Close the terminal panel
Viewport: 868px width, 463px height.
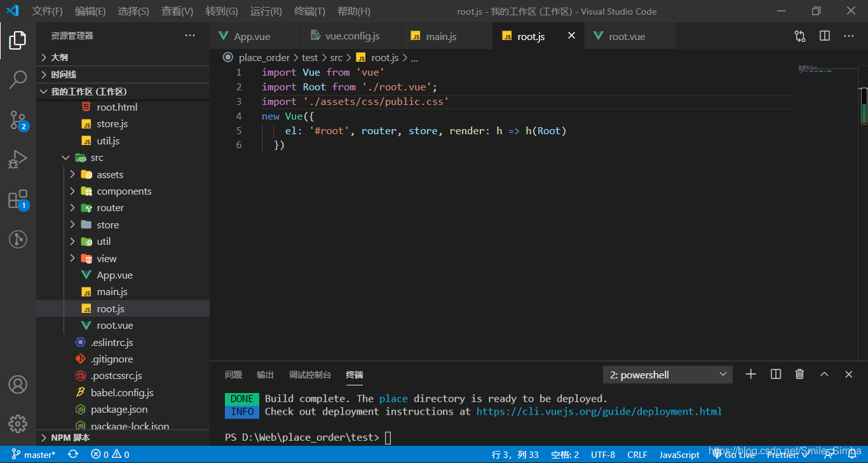click(849, 375)
